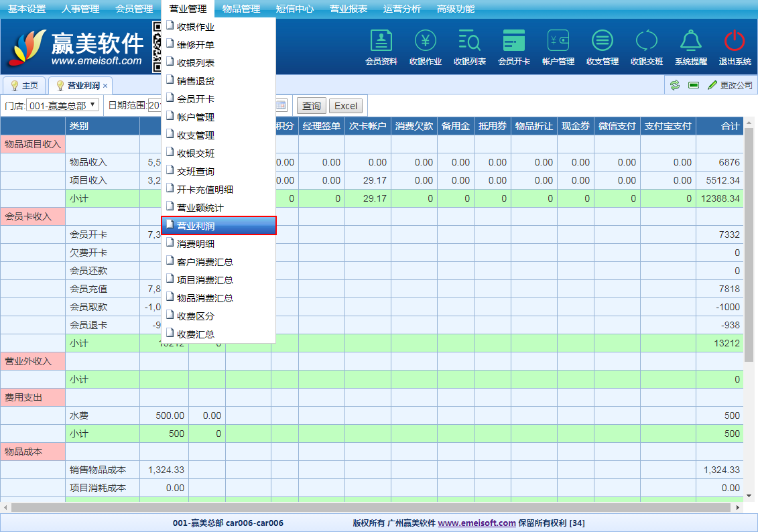Click the green refresh arrows icon
The image size is (758, 532).
click(675, 86)
